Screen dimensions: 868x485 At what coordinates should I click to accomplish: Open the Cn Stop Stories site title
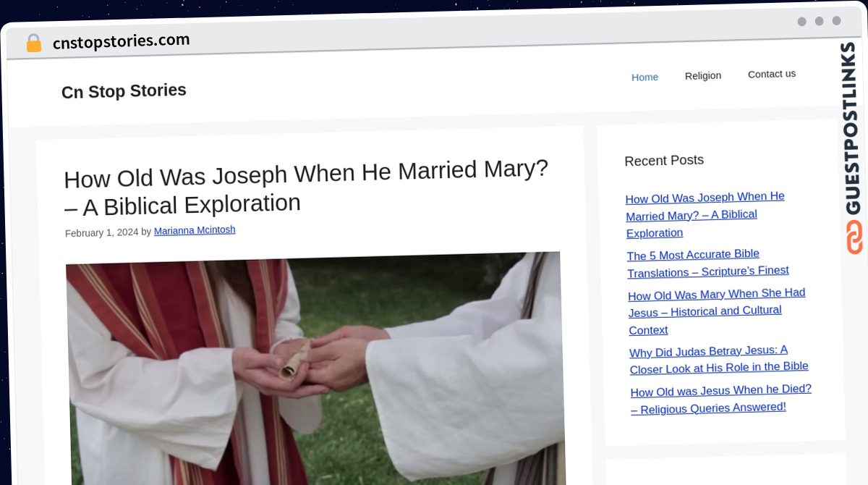coord(124,91)
